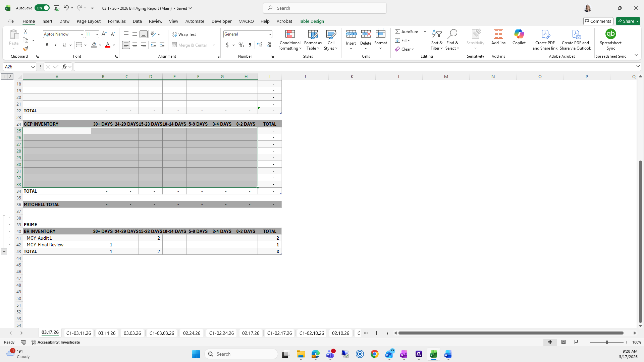Open the font name dropdown

coord(82,34)
